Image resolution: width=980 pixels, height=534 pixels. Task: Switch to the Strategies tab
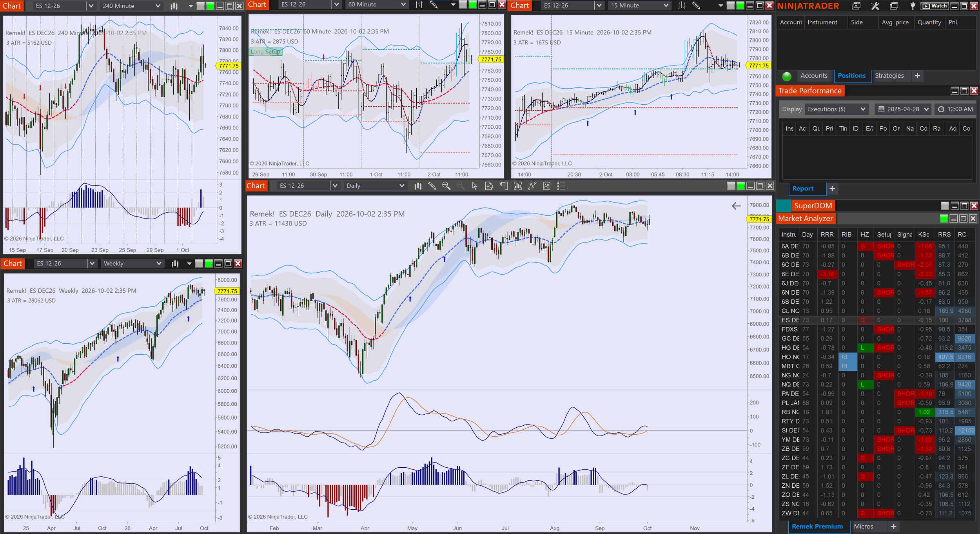889,76
